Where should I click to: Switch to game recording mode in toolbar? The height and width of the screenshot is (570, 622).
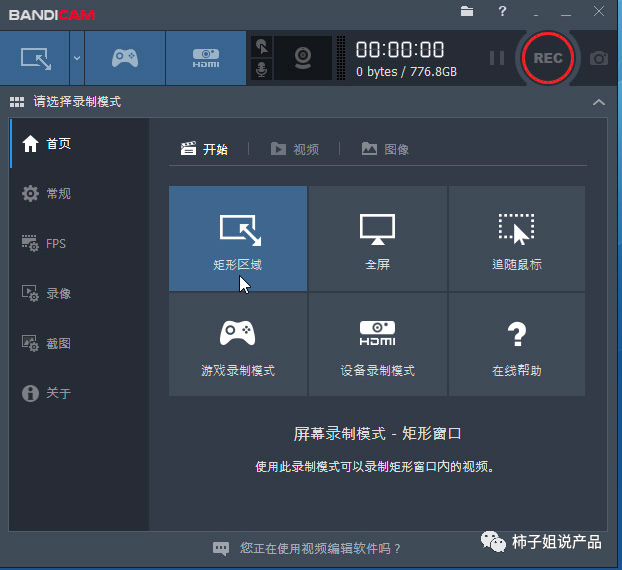coord(125,58)
